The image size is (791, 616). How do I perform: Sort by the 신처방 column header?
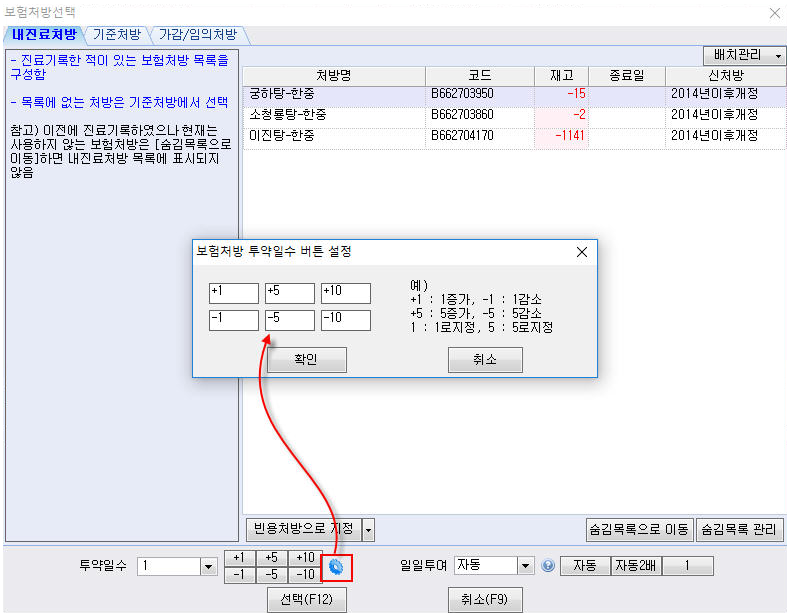(x=725, y=76)
